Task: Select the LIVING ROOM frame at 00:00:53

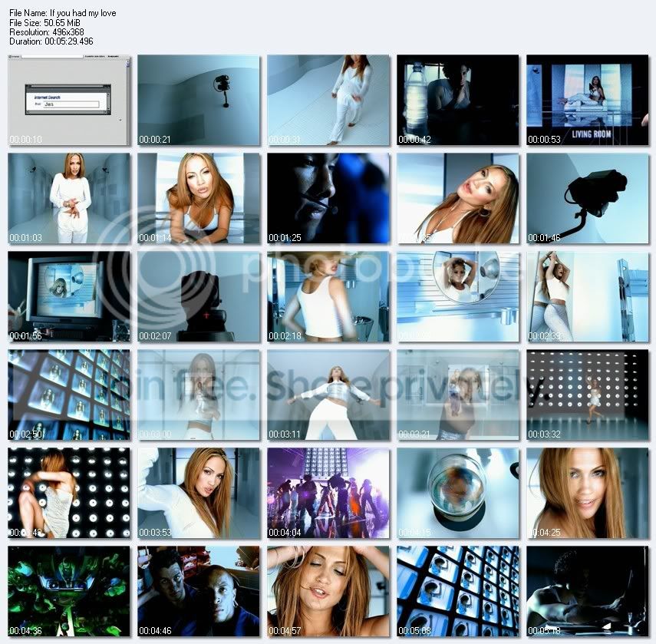Action: pyautogui.click(x=588, y=101)
